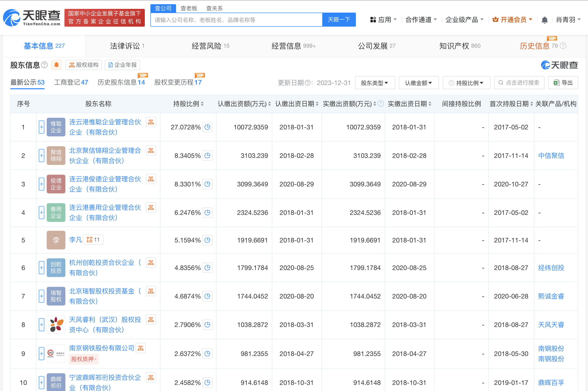Viewport: 588px width, 391px height.
Task: Click pie chart icon next to 4.6874%
Action: pos(207,296)
